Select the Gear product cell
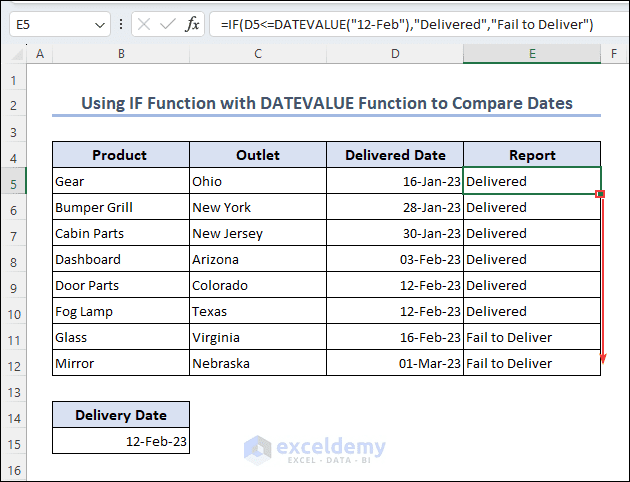Image resolution: width=630 pixels, height=482 pixels. tap(121, 181)
